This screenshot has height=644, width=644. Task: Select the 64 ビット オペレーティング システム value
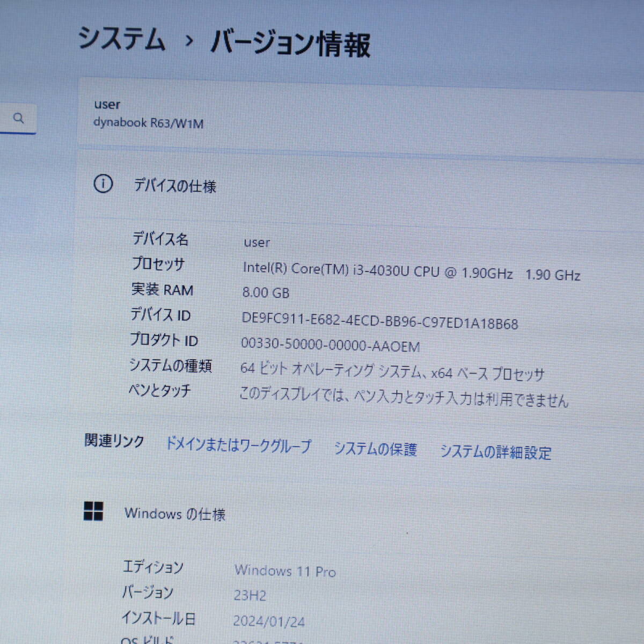click(x=392, y=371)
